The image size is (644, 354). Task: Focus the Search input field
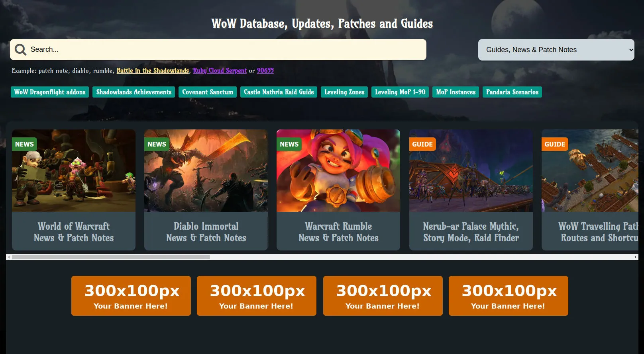coord(227,49)
